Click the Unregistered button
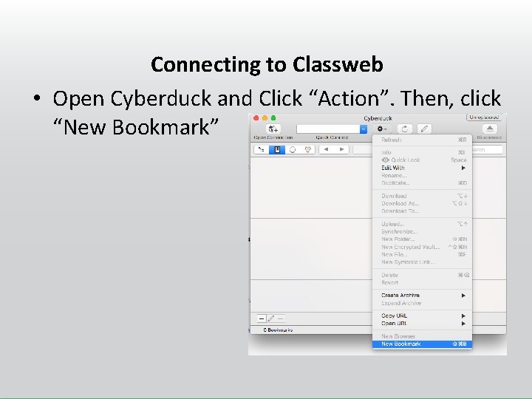 tap(484, 117)
